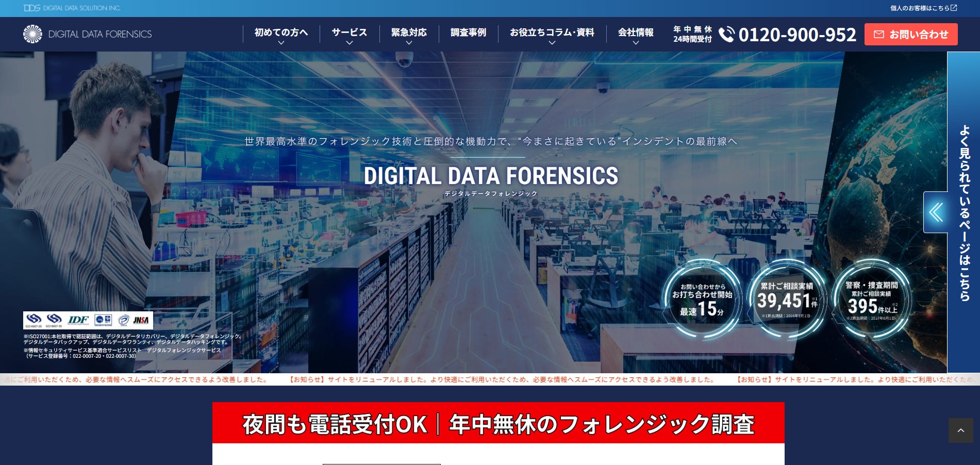Click the back-to-top arrow button
980x465 pixels.
click(x=961, y=430)
